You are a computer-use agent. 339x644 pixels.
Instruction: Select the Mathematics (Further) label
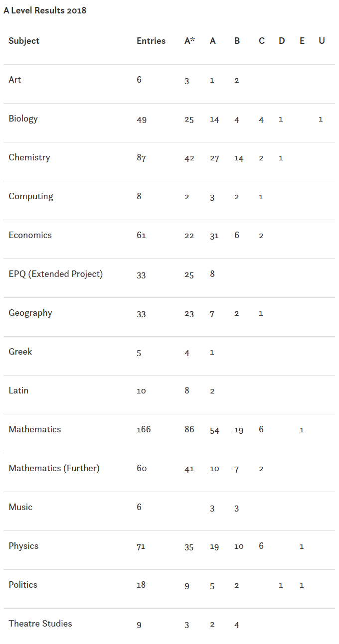54,468
